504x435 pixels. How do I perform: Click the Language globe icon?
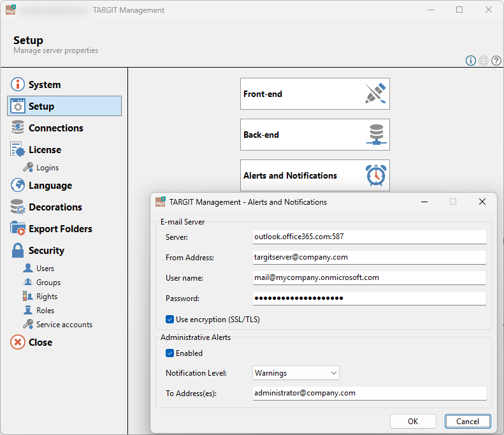tap(18, 185)
